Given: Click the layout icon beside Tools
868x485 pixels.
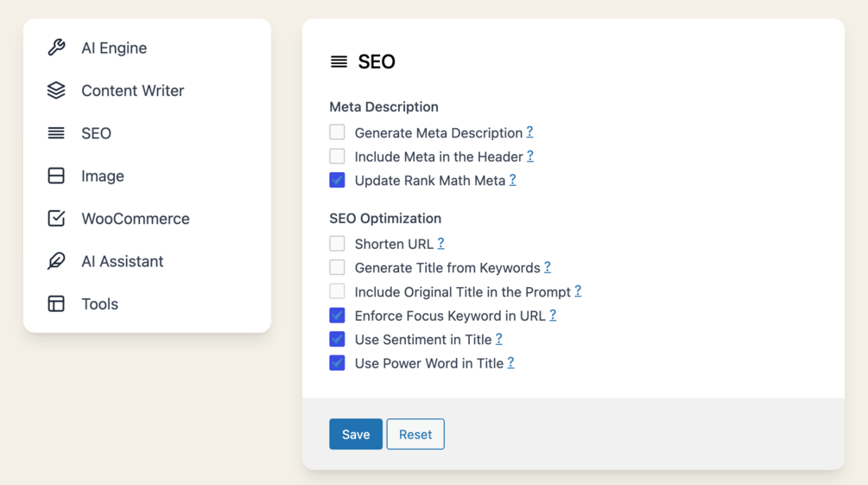Looking at the screenshot, I should pos(56,303).
